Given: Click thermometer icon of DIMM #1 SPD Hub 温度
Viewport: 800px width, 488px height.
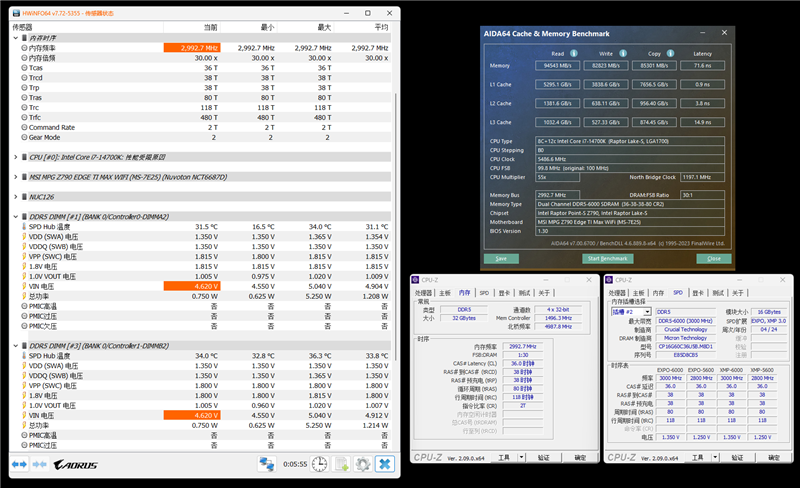Looking at the screenshot, I should coord(23,226).
